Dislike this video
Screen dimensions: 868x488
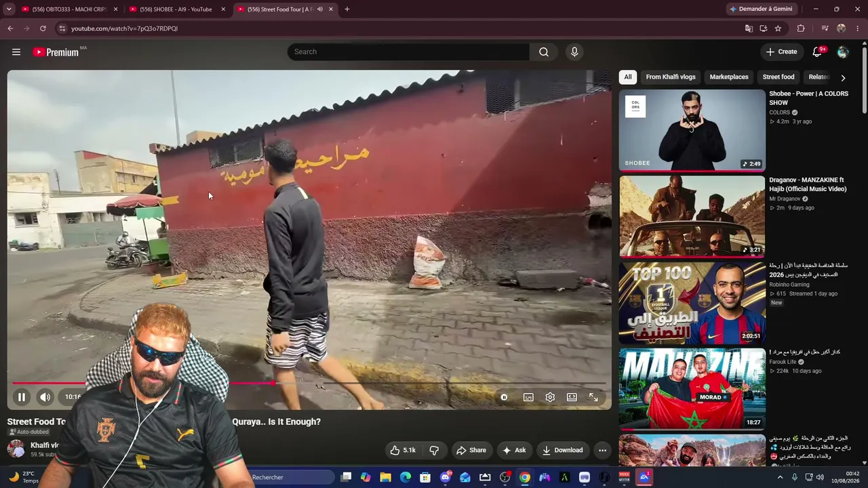pos(434,450)
